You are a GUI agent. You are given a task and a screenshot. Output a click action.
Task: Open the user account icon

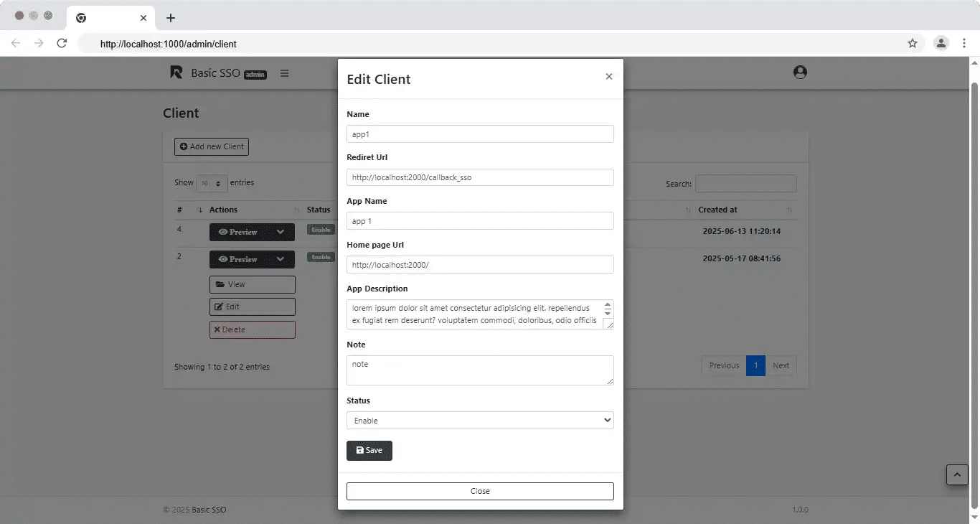(x=800, y=72)
